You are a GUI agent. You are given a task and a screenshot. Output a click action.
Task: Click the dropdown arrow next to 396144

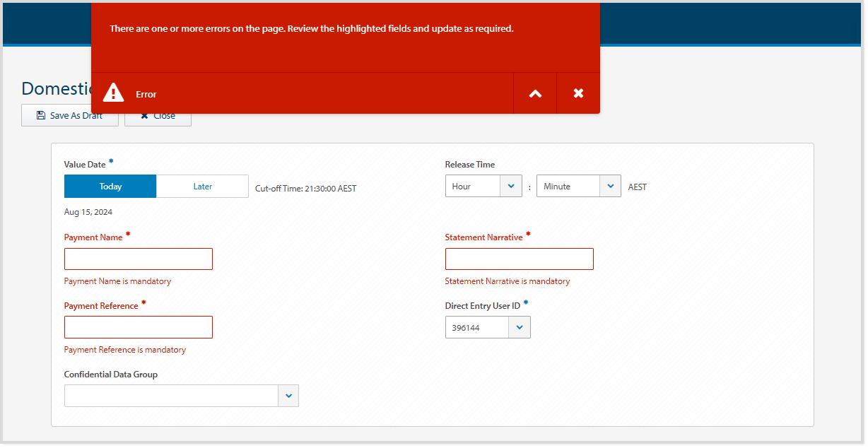pyautogui.click(x=520, y=326)
